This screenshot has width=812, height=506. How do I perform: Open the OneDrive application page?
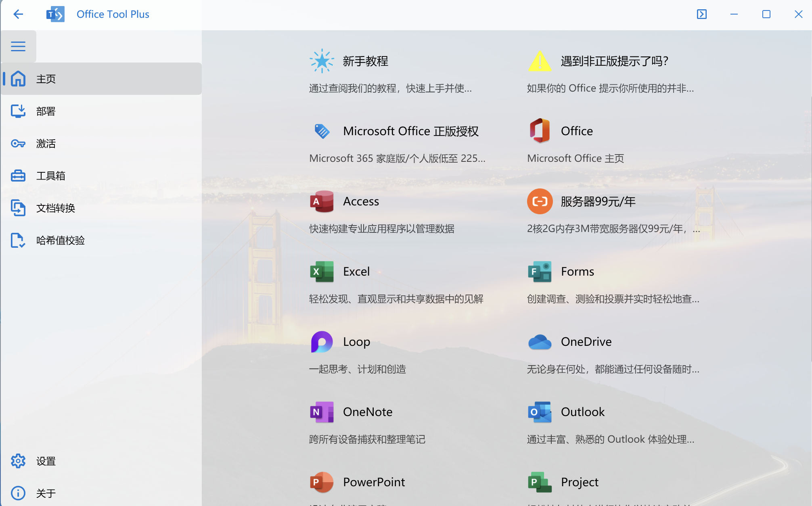(x=585, y=341)
